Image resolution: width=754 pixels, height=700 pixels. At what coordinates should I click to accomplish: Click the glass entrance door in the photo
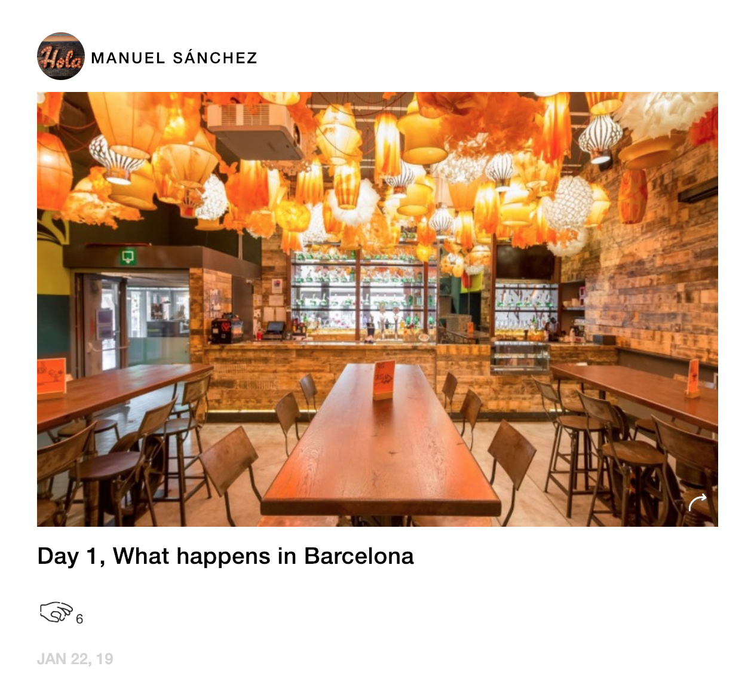click(x=102, y=323)
